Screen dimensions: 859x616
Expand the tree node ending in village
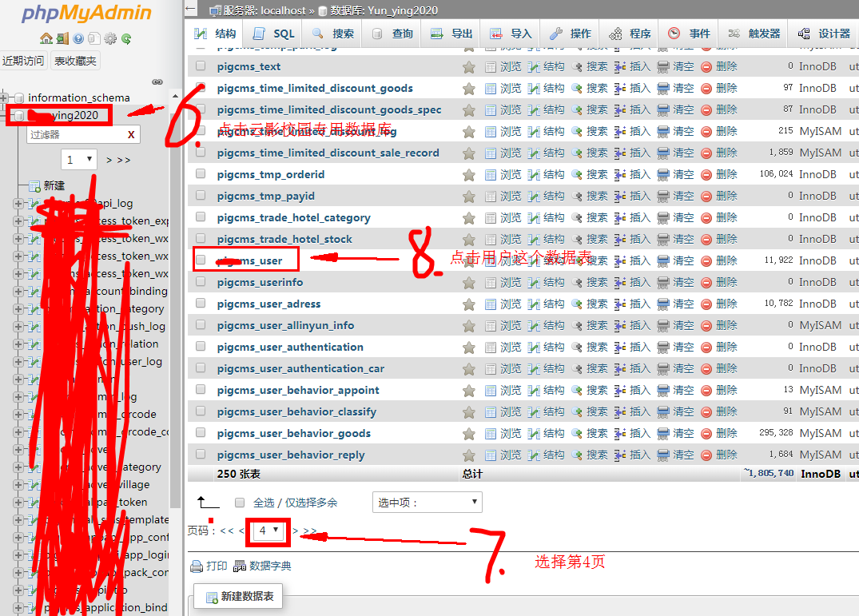[18, 485]
